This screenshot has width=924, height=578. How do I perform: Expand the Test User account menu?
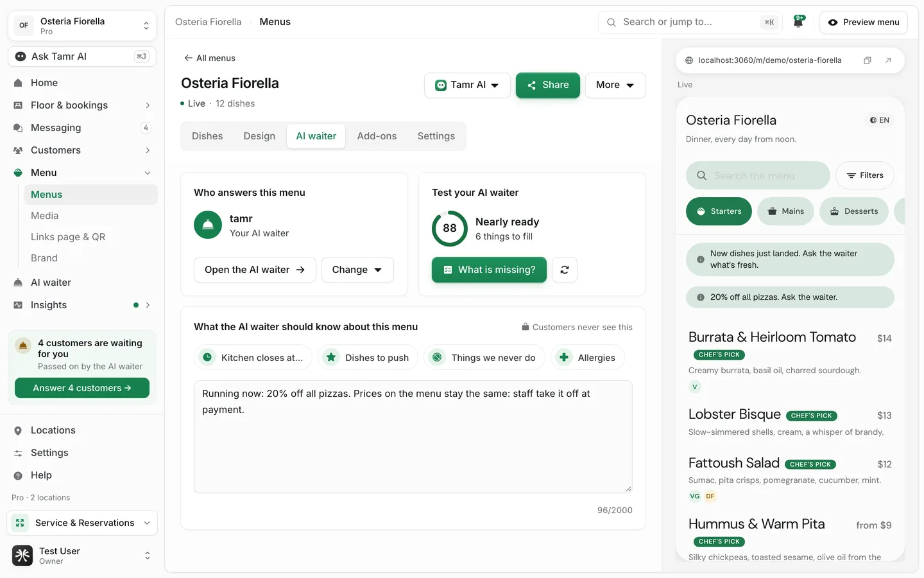pyautogui.click(x=82, y=556)
